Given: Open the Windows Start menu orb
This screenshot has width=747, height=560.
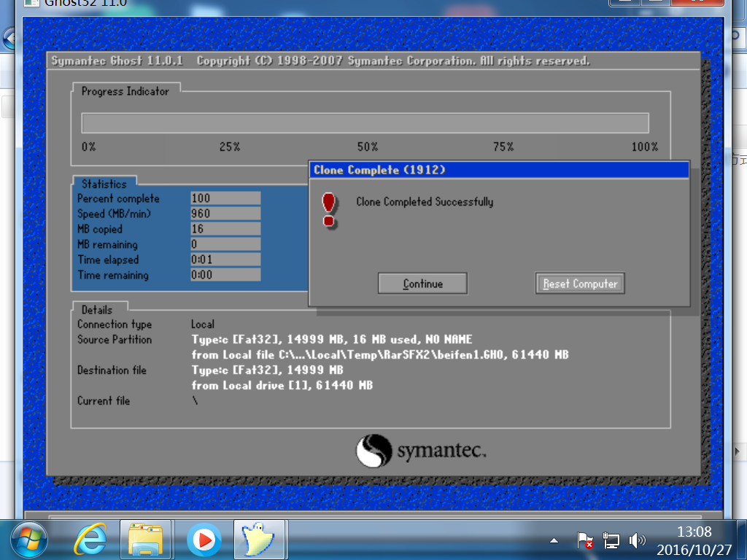Looking at the screenshot, I should tap(29, 540).
